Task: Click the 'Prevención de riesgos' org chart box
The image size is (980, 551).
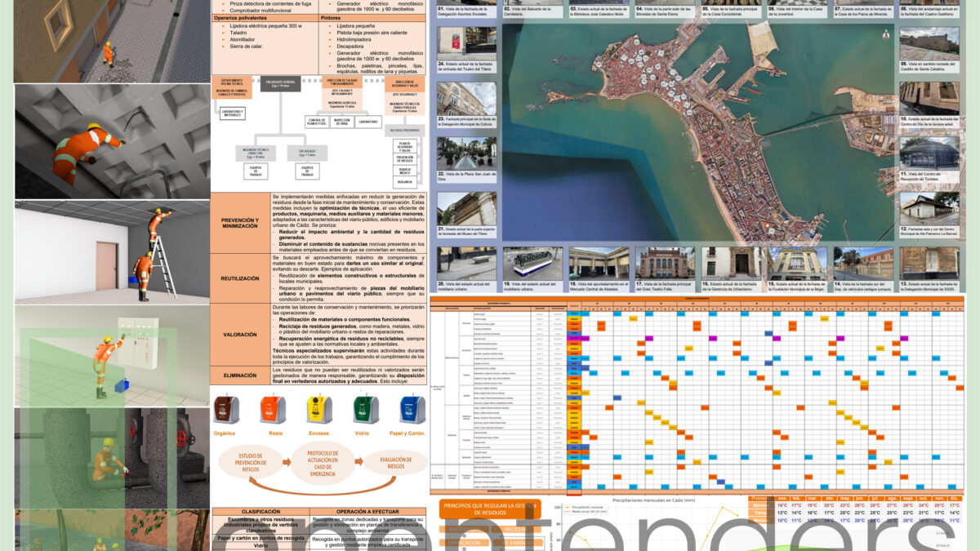Action: (x=405, y=158)
